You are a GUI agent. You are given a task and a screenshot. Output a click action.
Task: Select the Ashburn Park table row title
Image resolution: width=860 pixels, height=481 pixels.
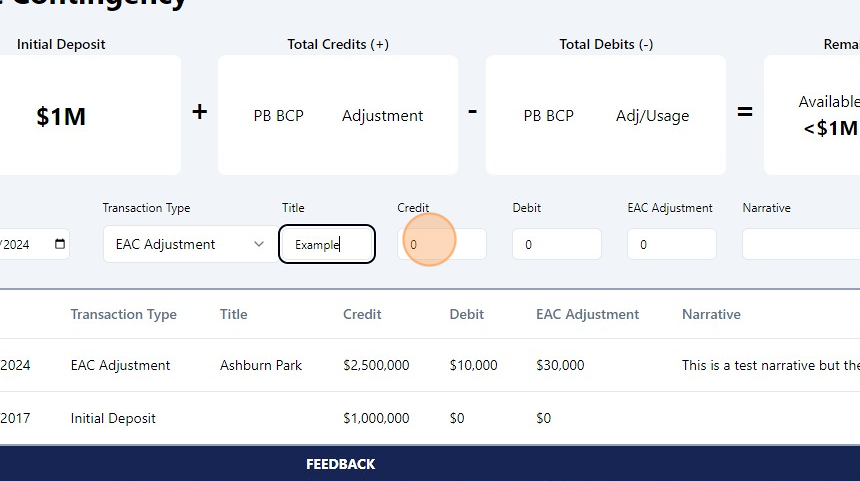pos(261,365)
